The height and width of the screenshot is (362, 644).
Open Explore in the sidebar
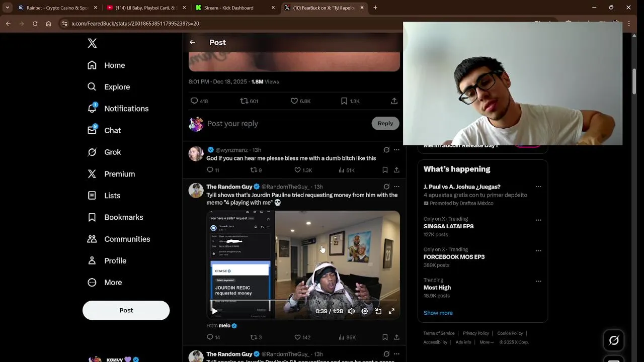click(109, 87)
